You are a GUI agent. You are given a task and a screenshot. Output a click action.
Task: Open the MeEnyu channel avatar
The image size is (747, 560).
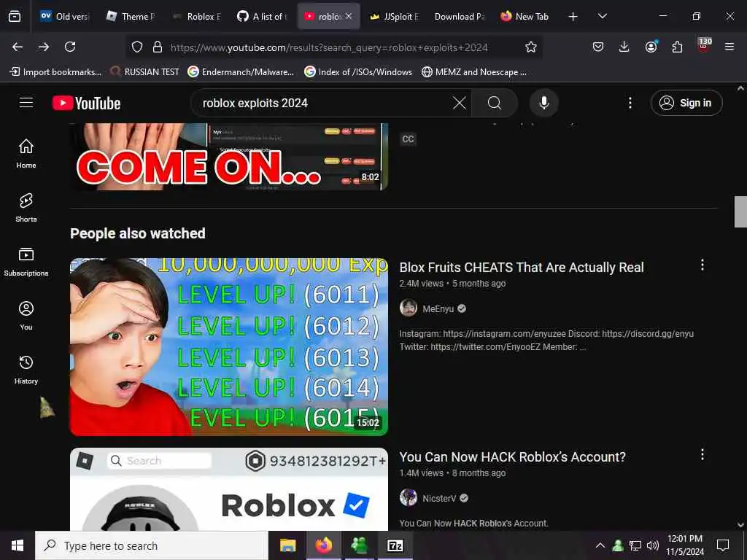(409, 308)
